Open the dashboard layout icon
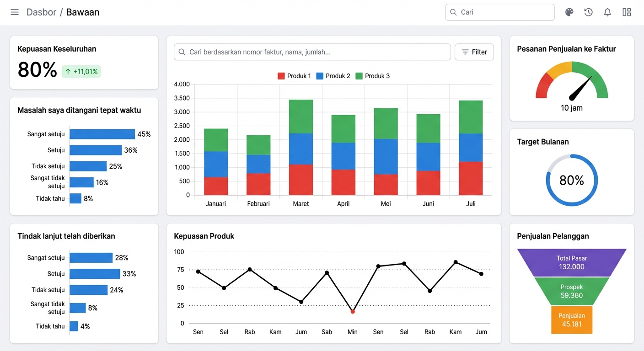Screen dimensions: 644x351 tap(627, 12)
